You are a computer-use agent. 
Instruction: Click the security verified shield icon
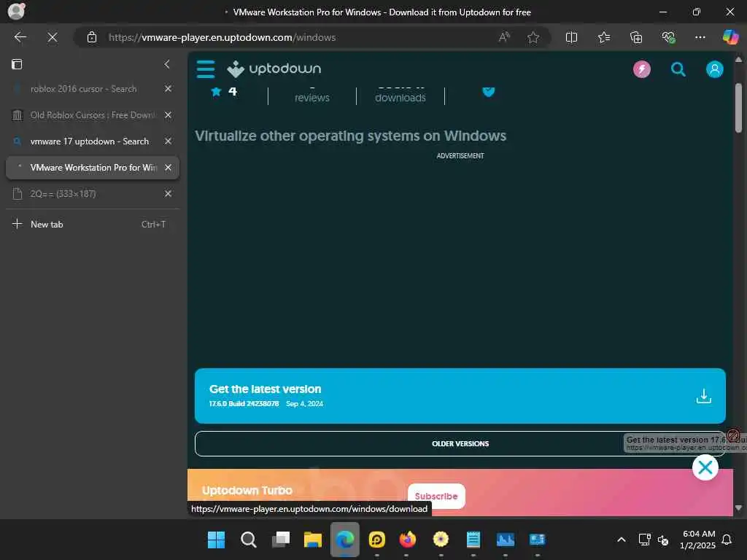click(x=488, y=91)
